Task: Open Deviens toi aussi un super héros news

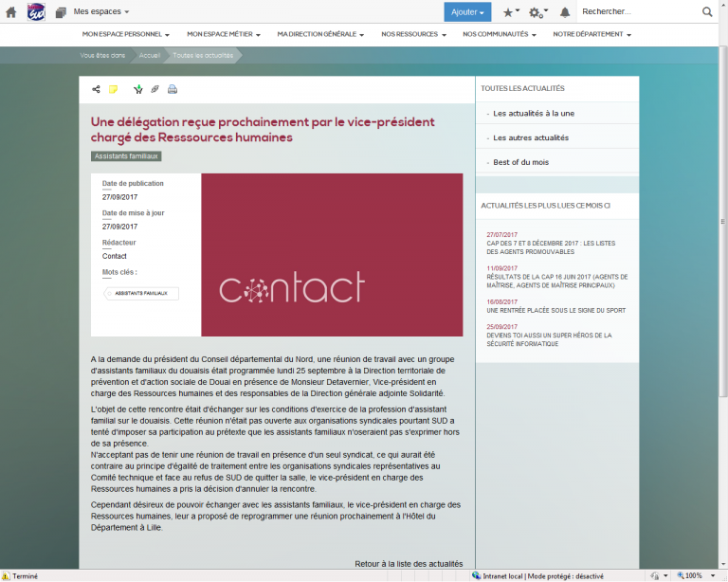Action: pos(549,339)
